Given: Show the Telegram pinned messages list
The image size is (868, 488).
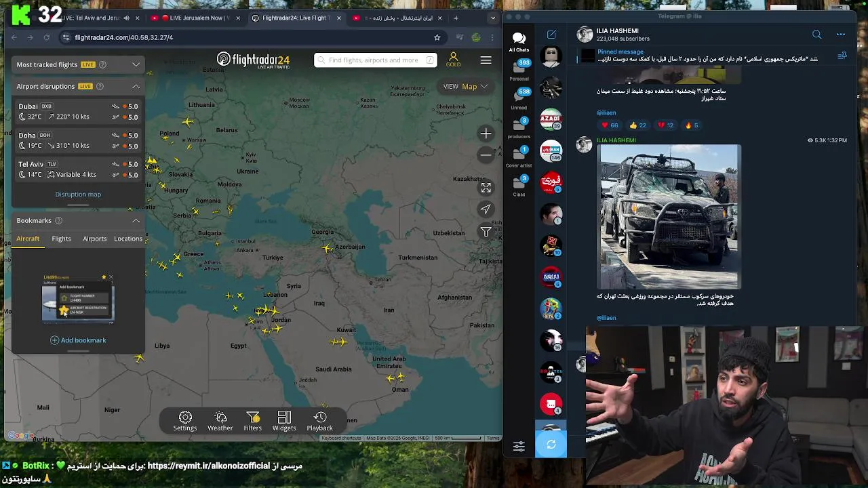Looking at the screenshot, I should coord(842,56).
